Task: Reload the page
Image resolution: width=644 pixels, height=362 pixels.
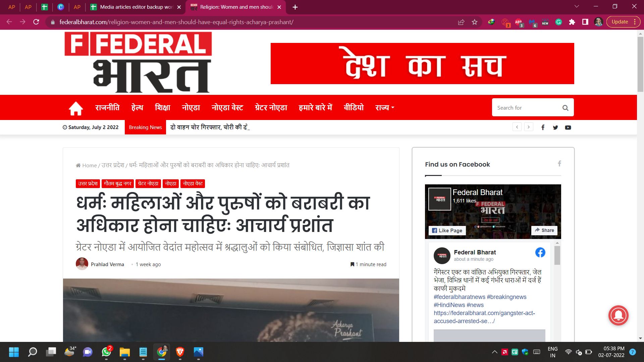Action: (x=36, y=22)
